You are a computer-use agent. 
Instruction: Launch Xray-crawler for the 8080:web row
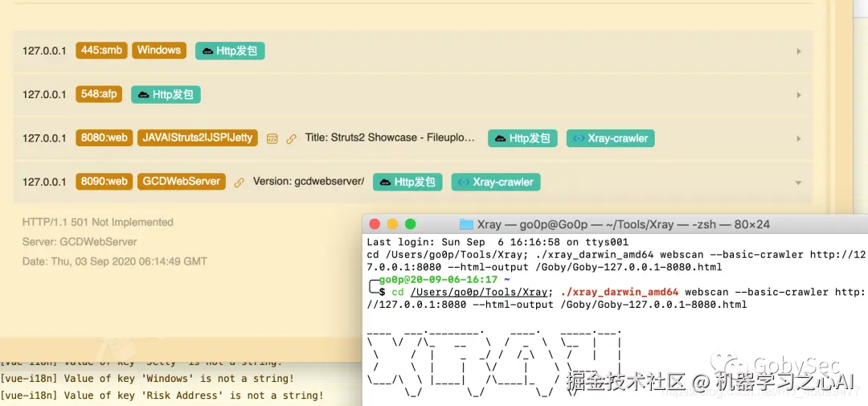pyautogui.click(x=610, y=138)
